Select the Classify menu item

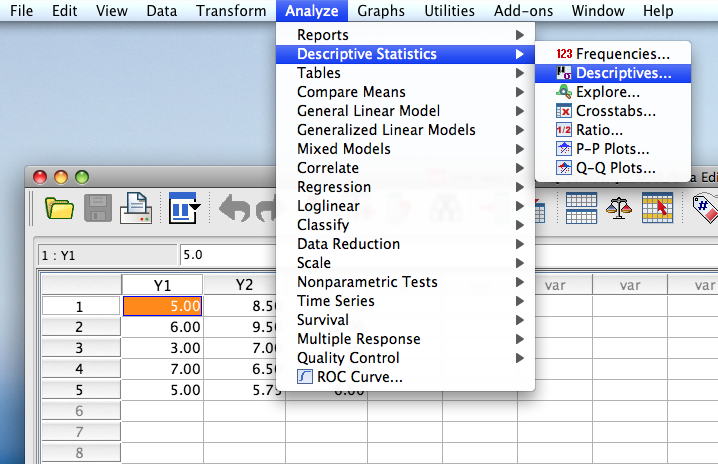click(x=405, y=225)
